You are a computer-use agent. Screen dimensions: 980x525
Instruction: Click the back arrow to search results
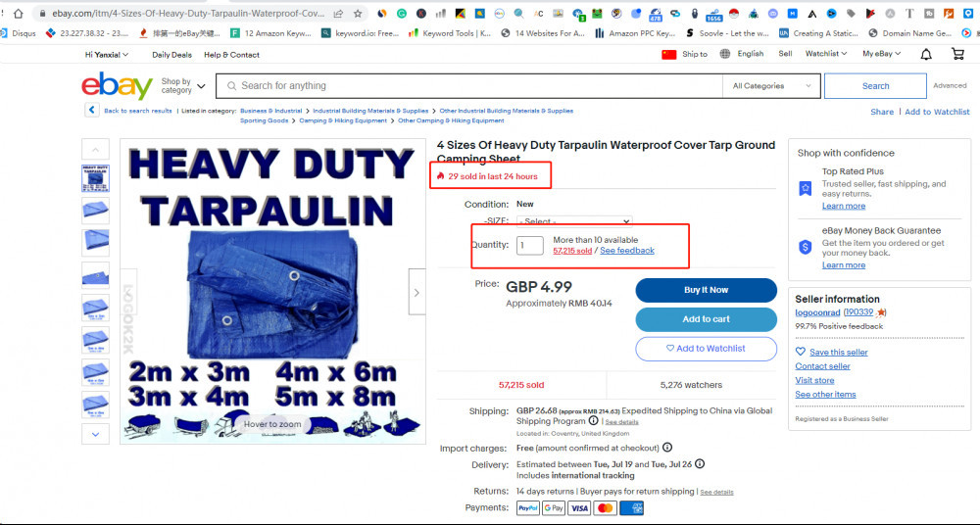coord(92,110)
